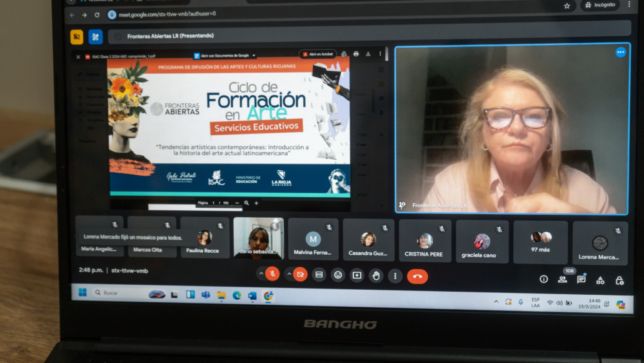The image size is (644, 363).
Task: Show the participants list icon
Action: [562, 280]
